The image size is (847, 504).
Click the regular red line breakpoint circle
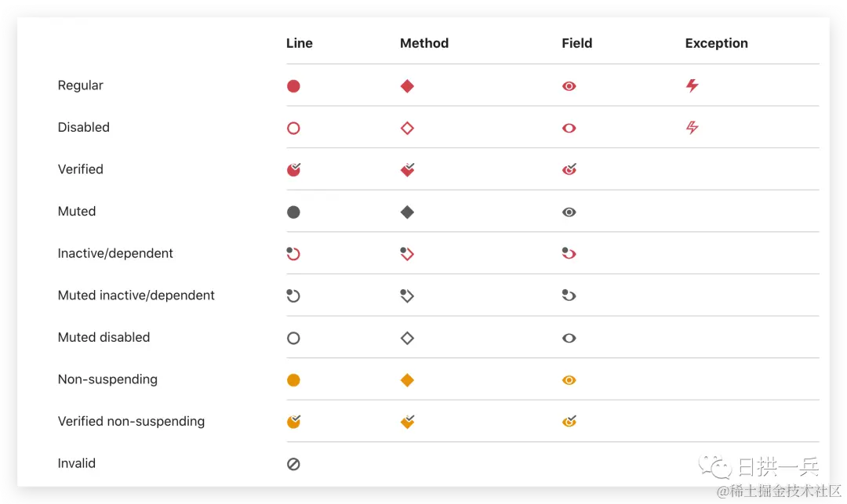point(293,86)
